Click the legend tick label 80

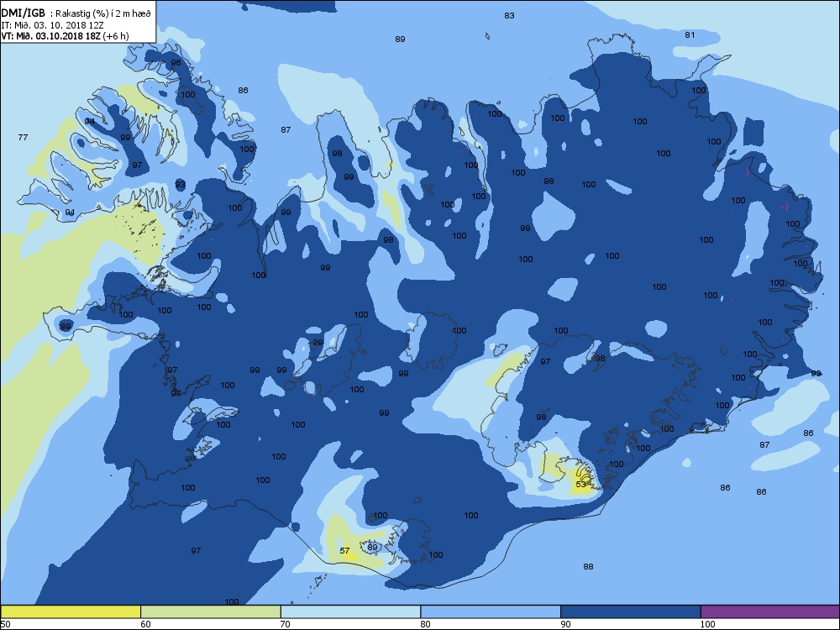[x=425, y=624]
